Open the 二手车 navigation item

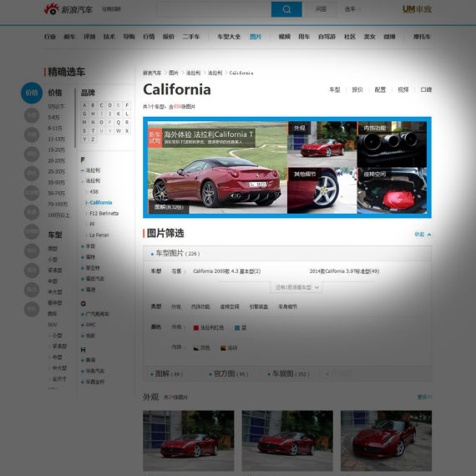[x=191, y=37]
